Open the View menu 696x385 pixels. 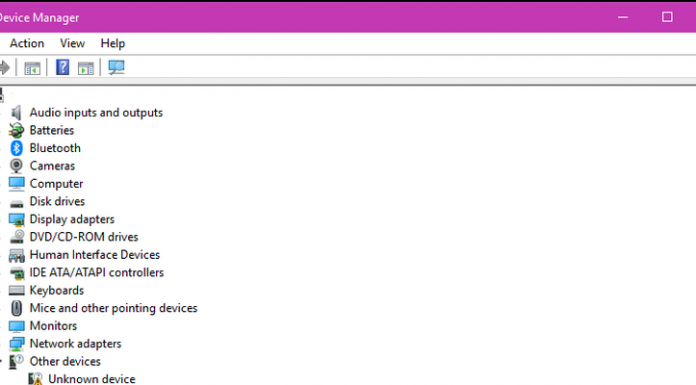click(x=72, y=44)
